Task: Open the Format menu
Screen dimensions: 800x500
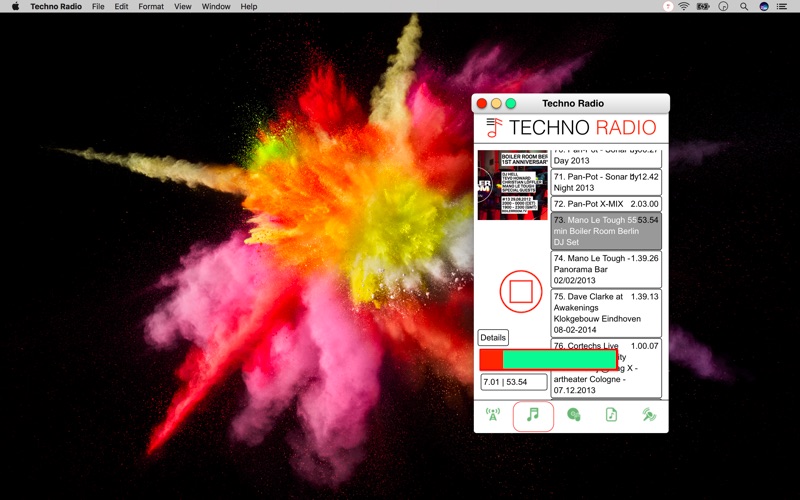Action: [x=151, y=7]
